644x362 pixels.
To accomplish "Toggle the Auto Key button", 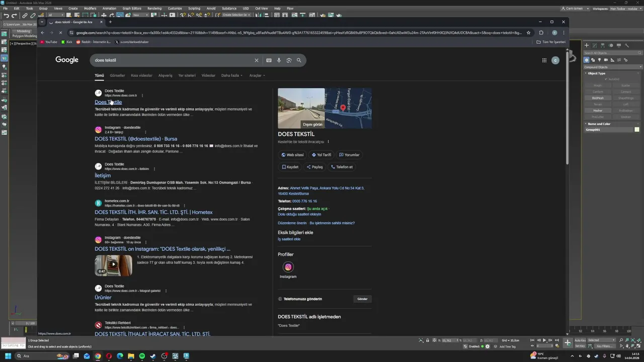I will (x=580, y=340).
